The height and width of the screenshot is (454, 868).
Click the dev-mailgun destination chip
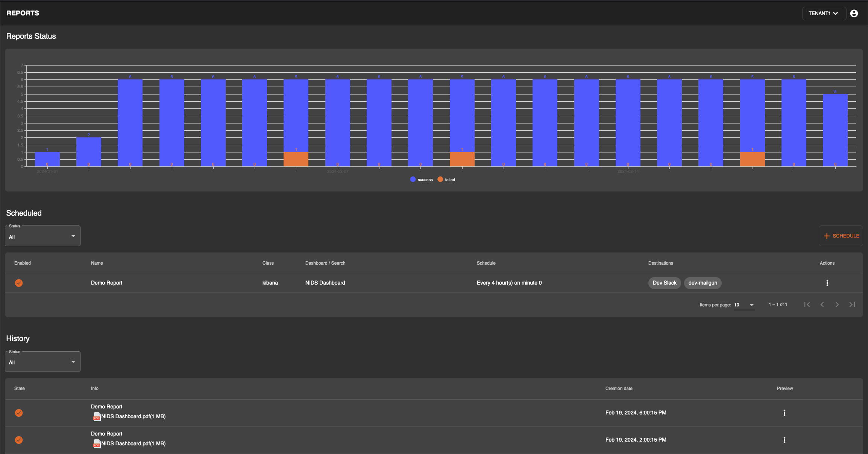pos(703,283)
